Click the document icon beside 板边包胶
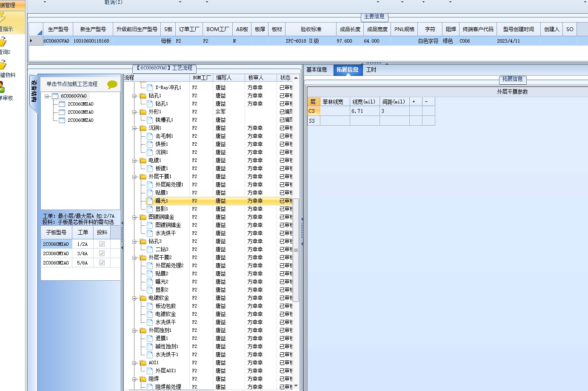The height and width of the screenshot is (391, 588). [x=150, y=306]
